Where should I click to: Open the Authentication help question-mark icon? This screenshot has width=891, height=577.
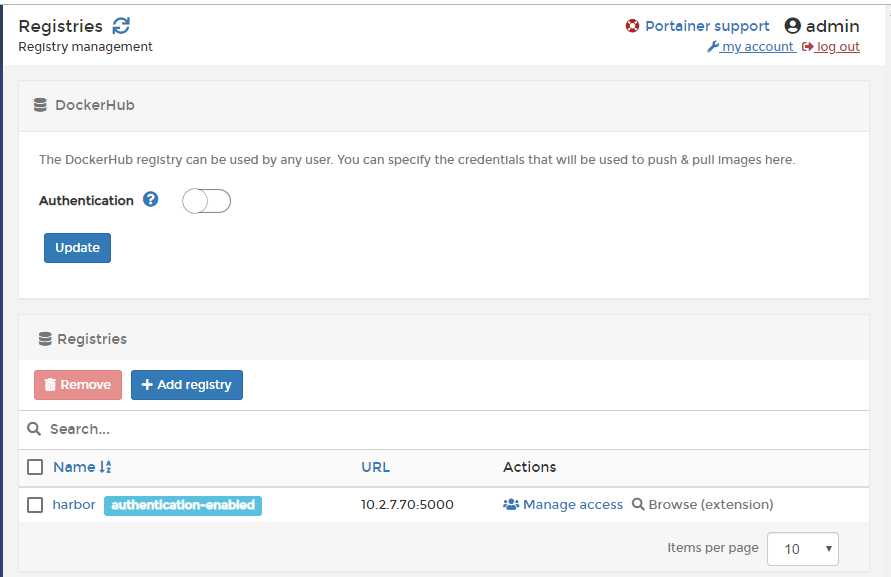pyautogui.click(x=151, y=200)
